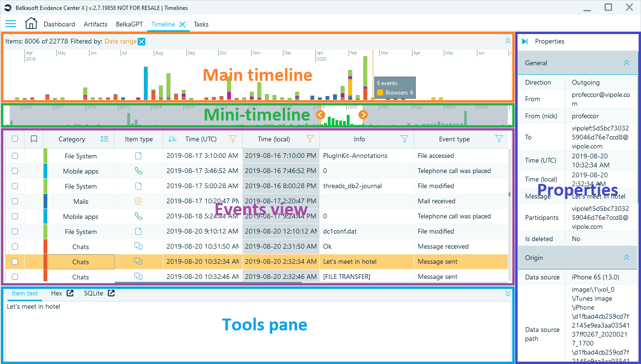Open the Info column filter
The height and width of the screenshot is (364, 641).
pyautogui.click(x=404, y=139)
